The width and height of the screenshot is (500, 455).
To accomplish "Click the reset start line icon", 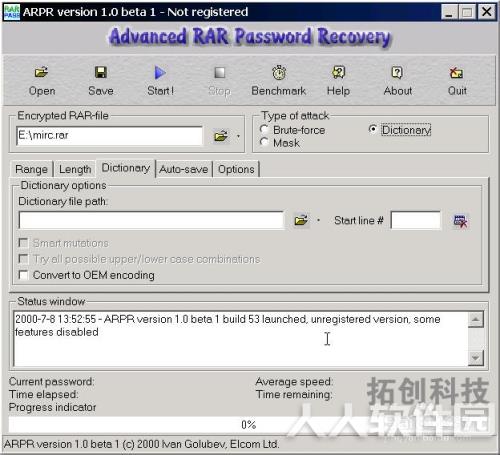I will (x=460, y=221).
